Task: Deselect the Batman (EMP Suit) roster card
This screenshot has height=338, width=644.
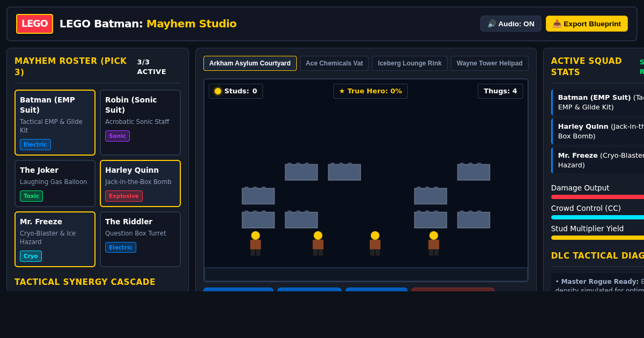Action: pyautogui.click(x=55, y=123)
